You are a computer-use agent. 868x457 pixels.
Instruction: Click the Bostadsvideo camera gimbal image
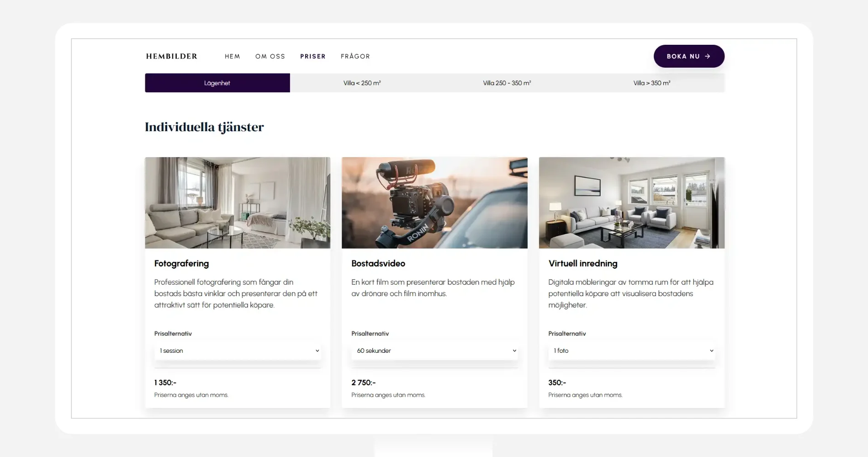point(434,203)
